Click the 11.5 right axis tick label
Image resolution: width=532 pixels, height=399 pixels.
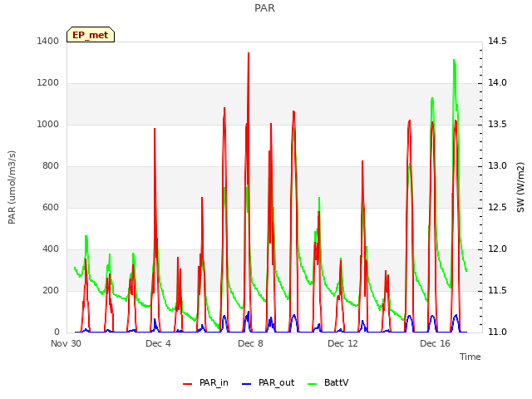[x=497, y=291]
